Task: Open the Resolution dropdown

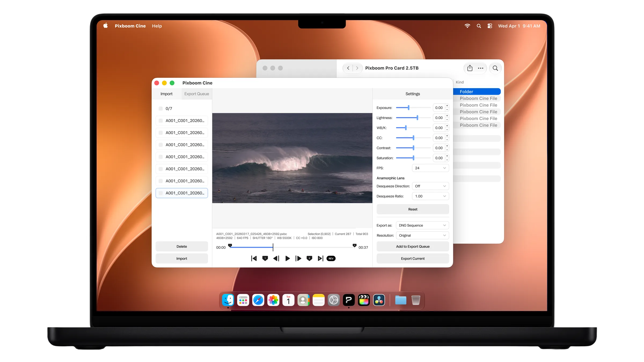Action: (422, 235)
